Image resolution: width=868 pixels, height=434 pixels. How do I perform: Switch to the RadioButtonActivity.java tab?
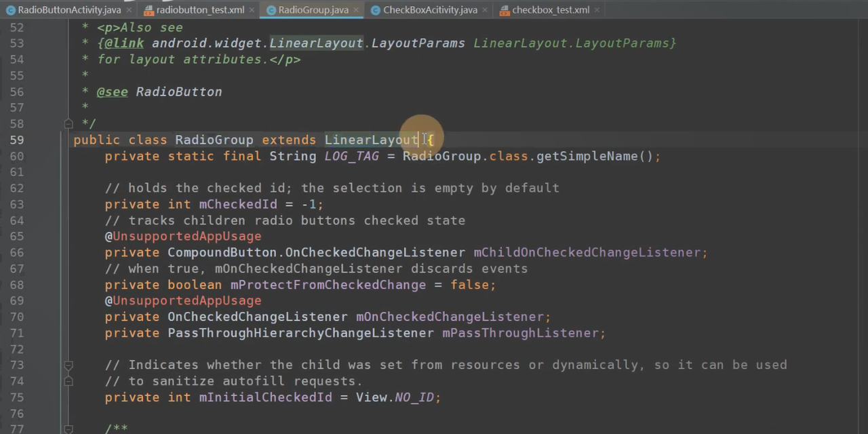69,9
